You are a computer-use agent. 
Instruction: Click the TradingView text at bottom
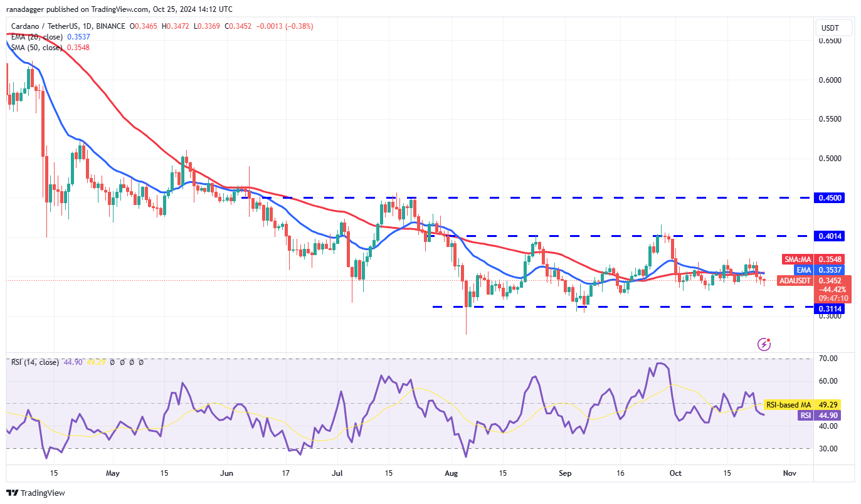[x=43, y=493]
